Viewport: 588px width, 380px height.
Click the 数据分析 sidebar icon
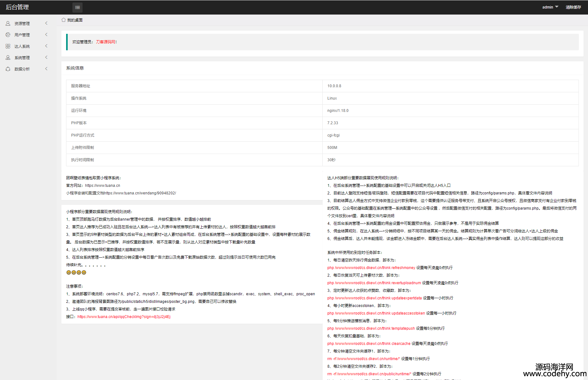click(x=8, y=69)
